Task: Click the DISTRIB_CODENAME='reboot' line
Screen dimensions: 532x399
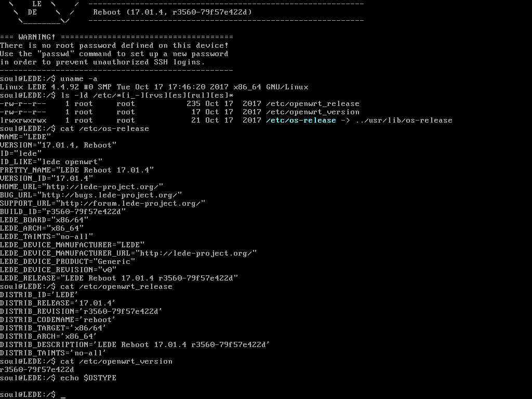Action: pos(58,320)
